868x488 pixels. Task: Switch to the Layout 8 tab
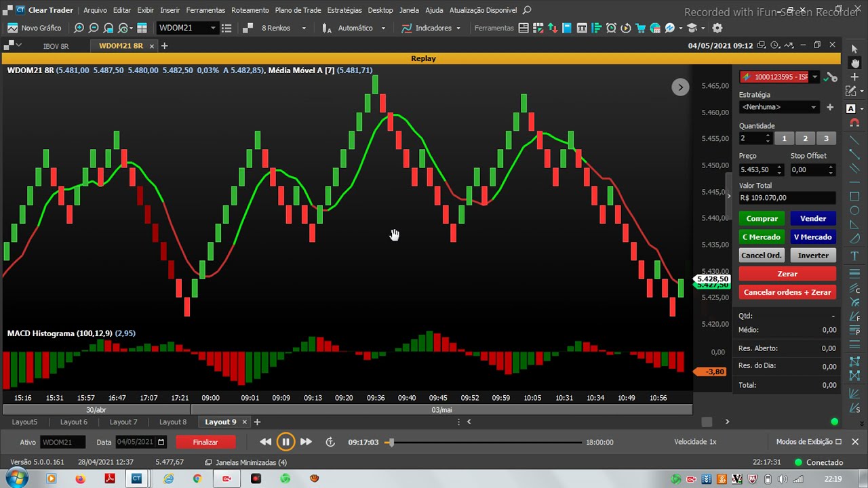[x=172, y=422]
